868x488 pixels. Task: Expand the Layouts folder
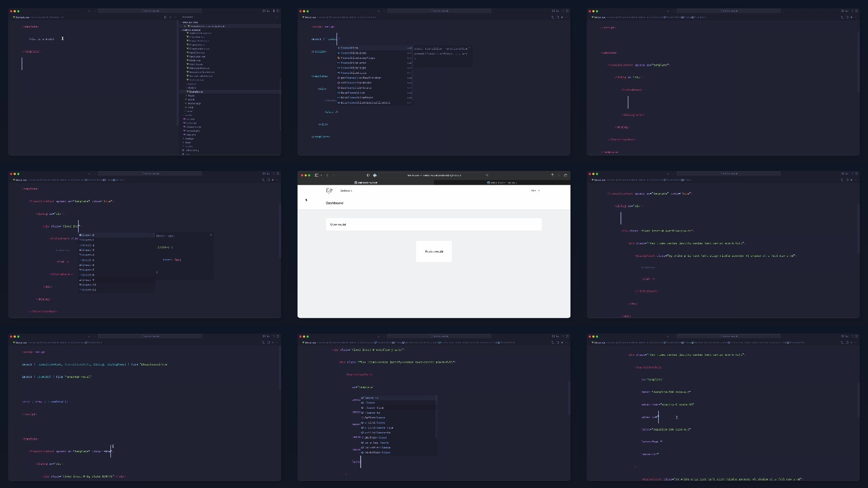coord(192,84)
